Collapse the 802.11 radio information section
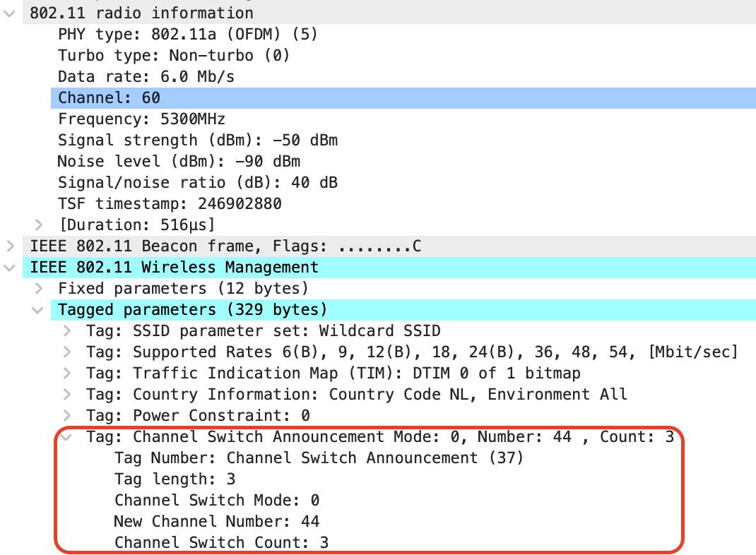This screenshot has width=756, height=555. click(x=9, y=13)
